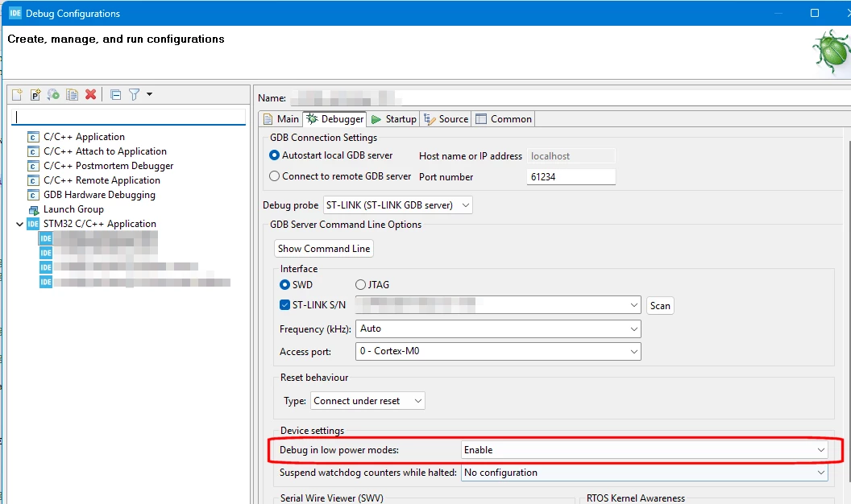The height and width of the screenshot is (504, 851).
Task: Switch to the Main tab
Action: 281,118
